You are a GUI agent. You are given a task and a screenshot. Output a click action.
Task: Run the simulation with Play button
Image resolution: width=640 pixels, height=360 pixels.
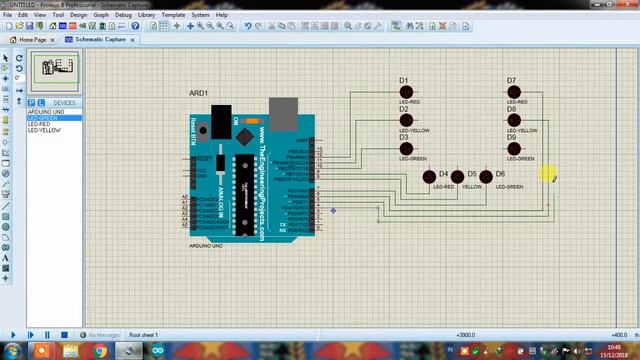13,335
